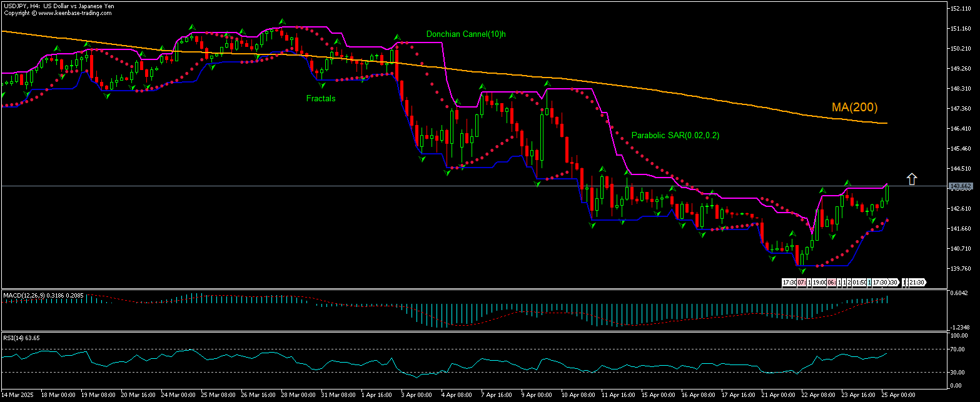Select the pink 07: news event marker
The image size is (980, 402).
pyautogui.click(x=802, y=283)
